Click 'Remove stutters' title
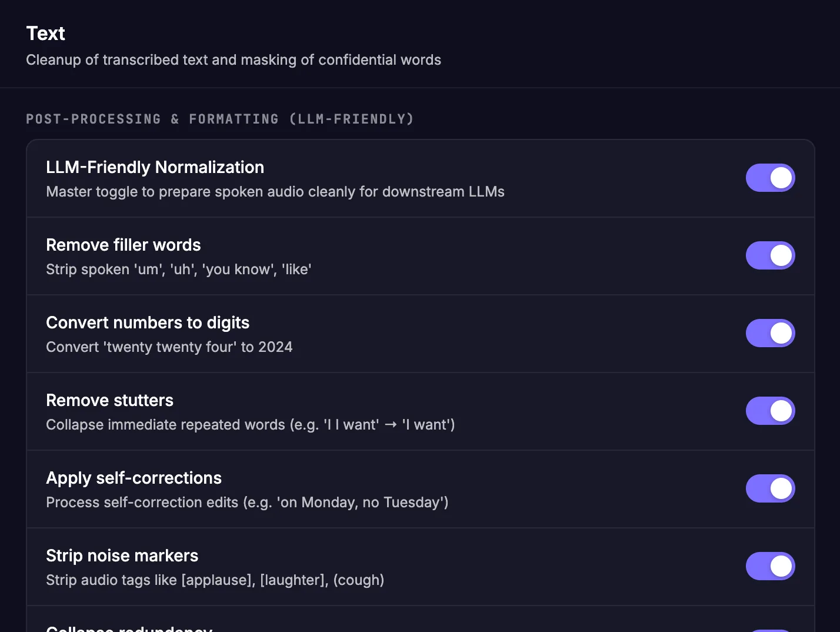This screenshot has height=632, width=840. coord(109,400)
